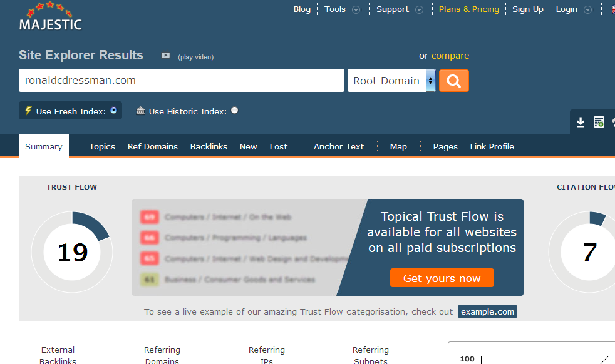Switch to the Backlinks tab
615x364 pixels.
pyautogui.click(x=209, y=146)
